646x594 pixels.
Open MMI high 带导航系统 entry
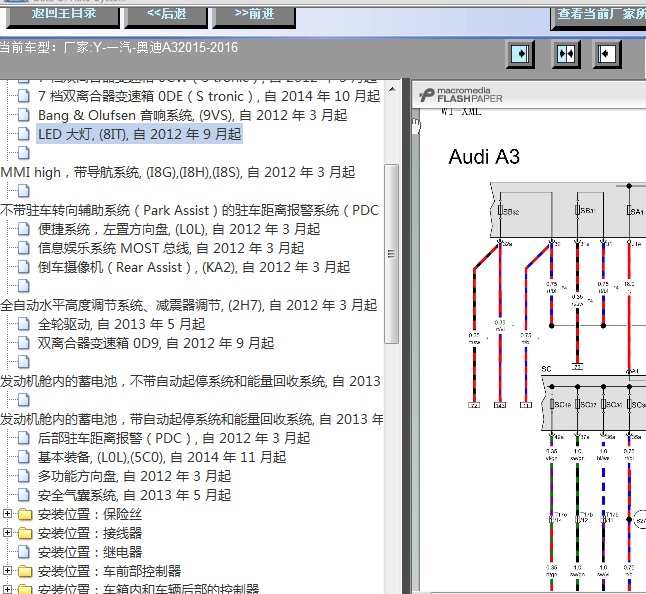click(178, 172)
